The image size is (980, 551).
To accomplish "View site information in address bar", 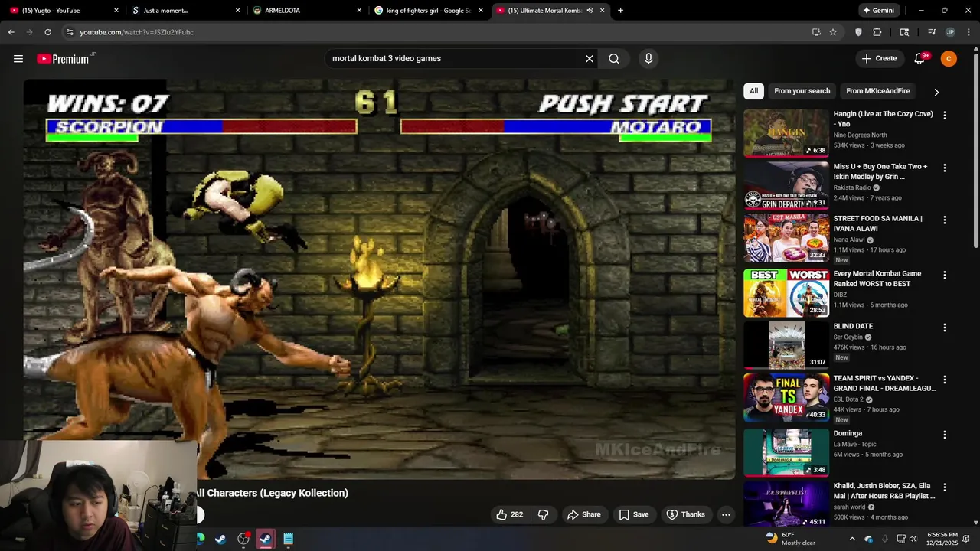I will coord(70,32).
